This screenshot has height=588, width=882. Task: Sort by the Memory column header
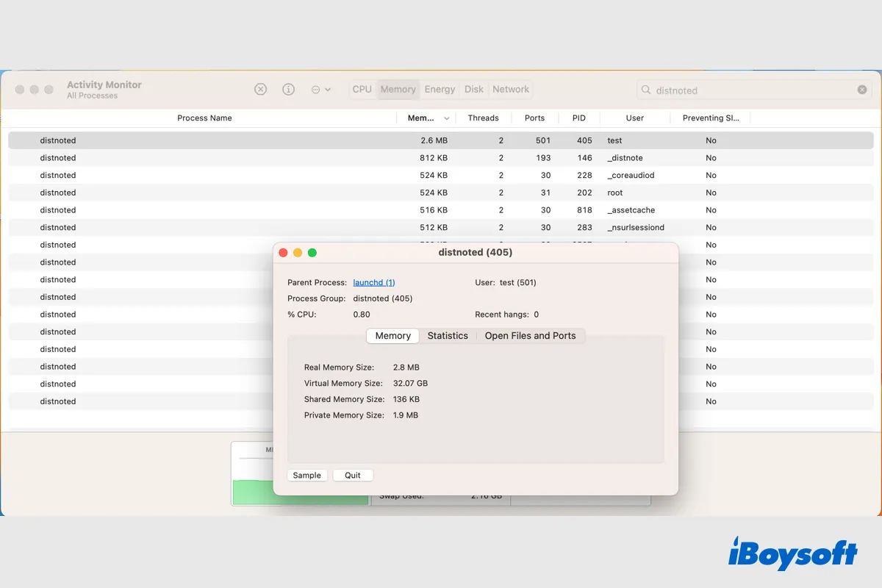click(x=425, y=118)
